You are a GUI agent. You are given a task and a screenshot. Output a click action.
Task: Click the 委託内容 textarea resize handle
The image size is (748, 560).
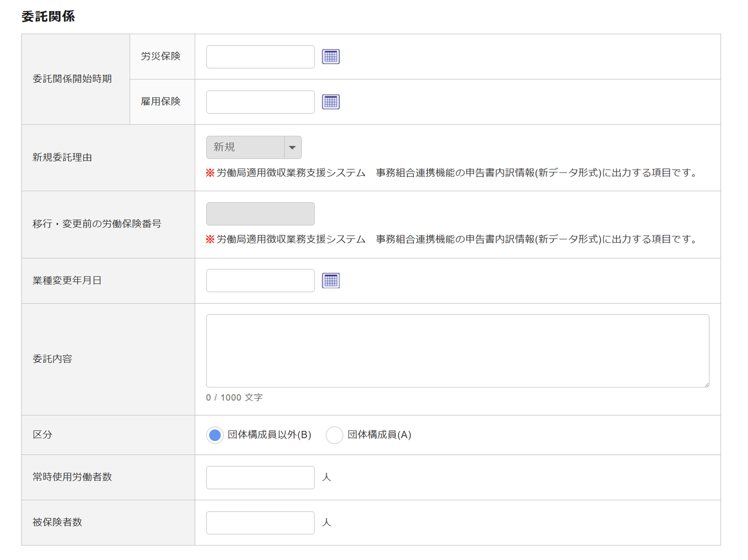pos(706,385)
